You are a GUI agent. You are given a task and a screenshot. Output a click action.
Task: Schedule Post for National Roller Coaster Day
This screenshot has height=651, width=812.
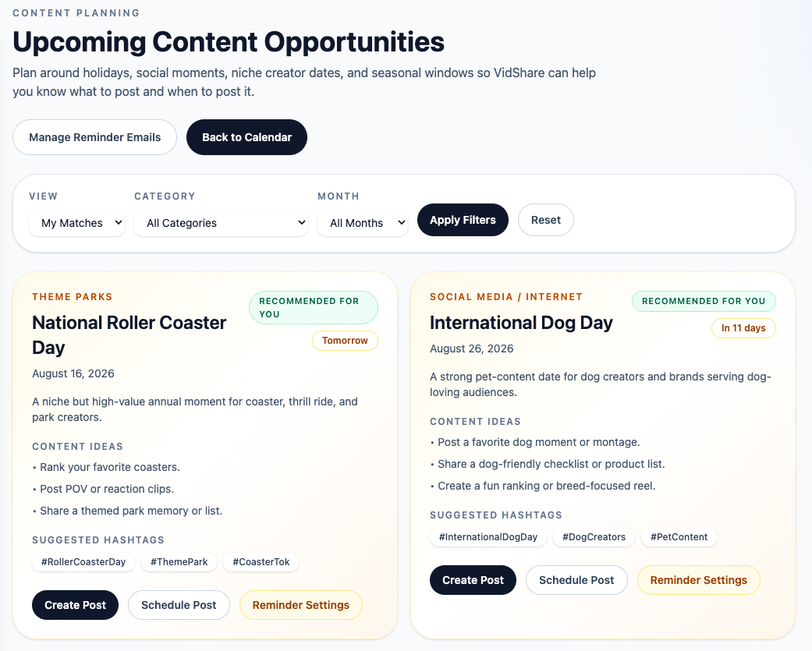179,605
